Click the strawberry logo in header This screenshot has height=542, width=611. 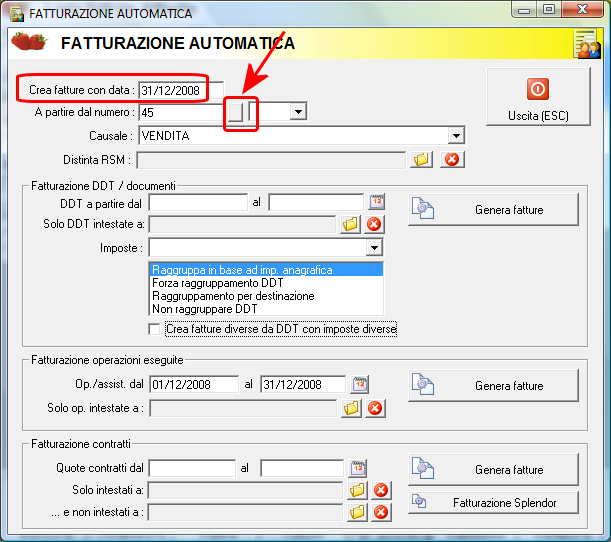tap(29, 41)
